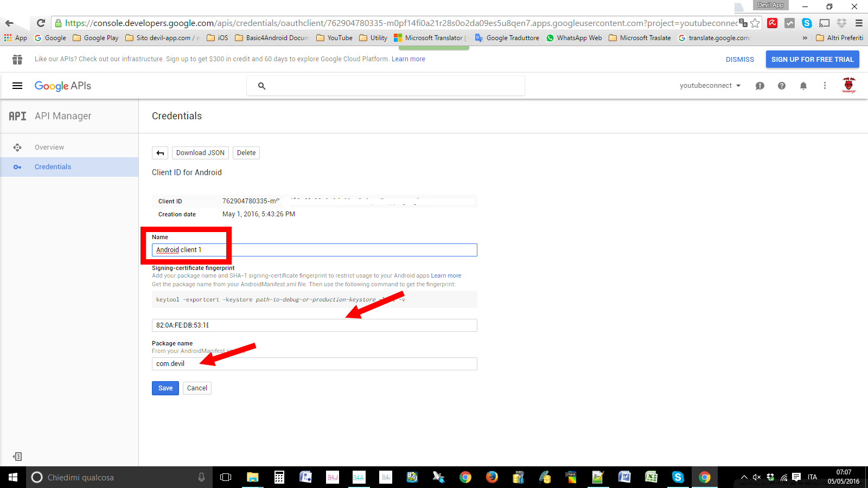Click the browser back arrow
The image size is (868, 488).
[x=9, y=23]
